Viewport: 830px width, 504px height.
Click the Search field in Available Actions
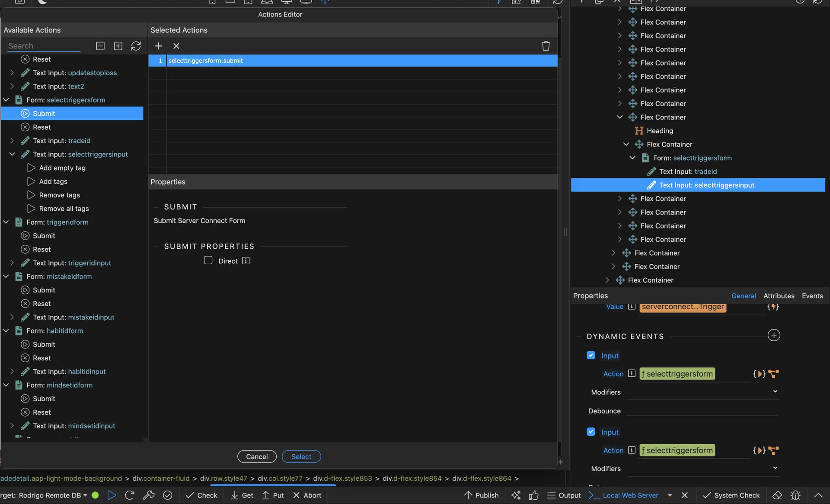click(43, 46)
